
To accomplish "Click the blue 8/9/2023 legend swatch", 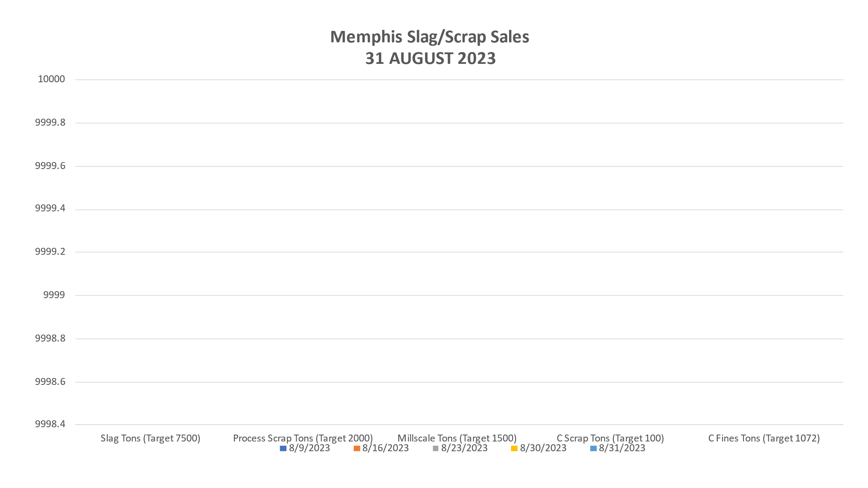I will pyautogui.click(x=283, y=448).
